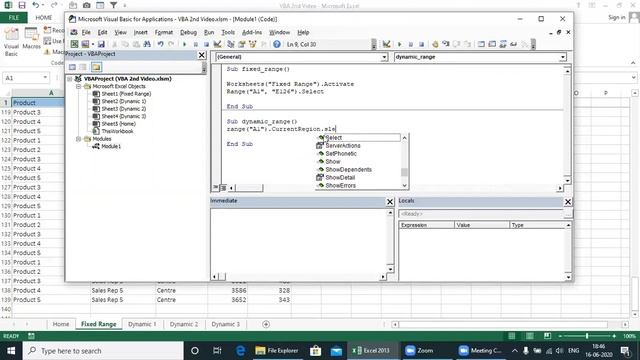Screen dimensions: 640x360
Task: Click Reset icon on Standard toolbar
Action: [206, 44]
